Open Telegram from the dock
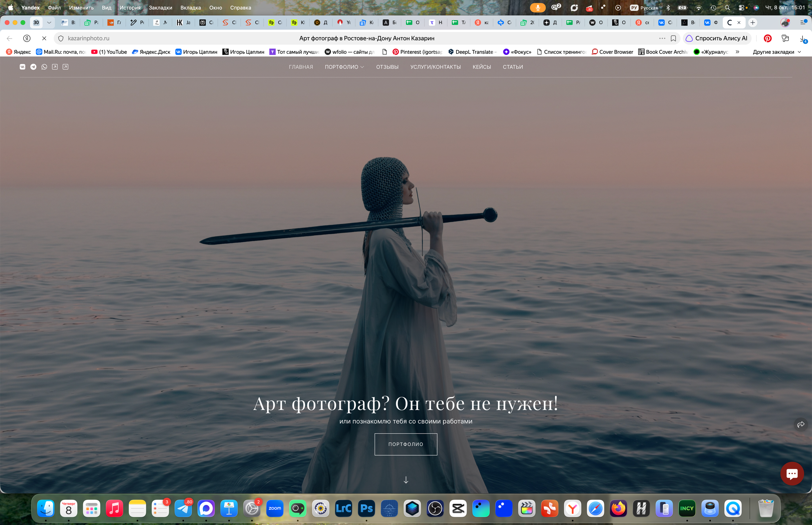Viewport: 812px width, 525px height. point(183,508)
